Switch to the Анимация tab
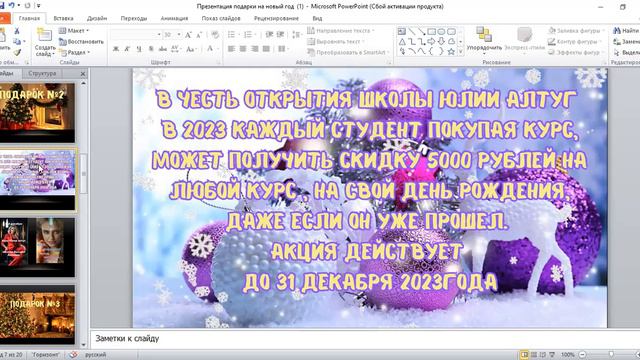This screenshot has width=640, height=360. click(x=174, y=18)
